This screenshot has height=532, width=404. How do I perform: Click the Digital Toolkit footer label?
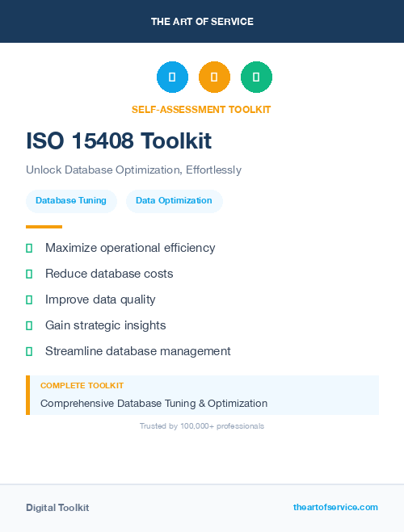(57, 508)
